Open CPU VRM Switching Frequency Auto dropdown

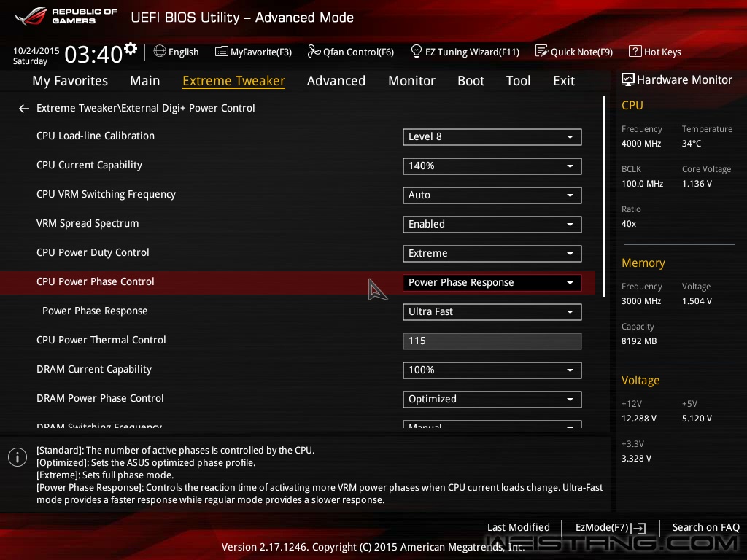click(492, 195)
